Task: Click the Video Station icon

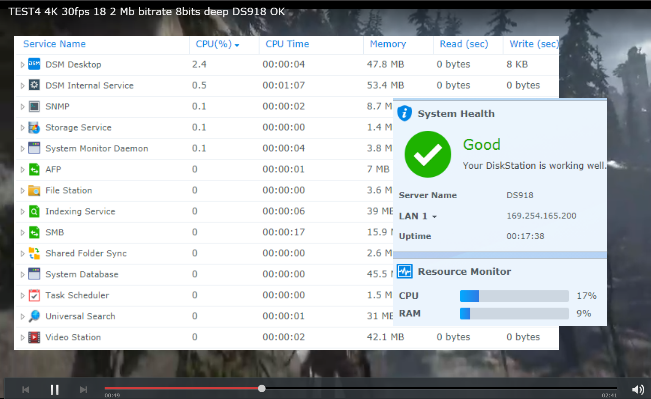Action: (34, 337)
